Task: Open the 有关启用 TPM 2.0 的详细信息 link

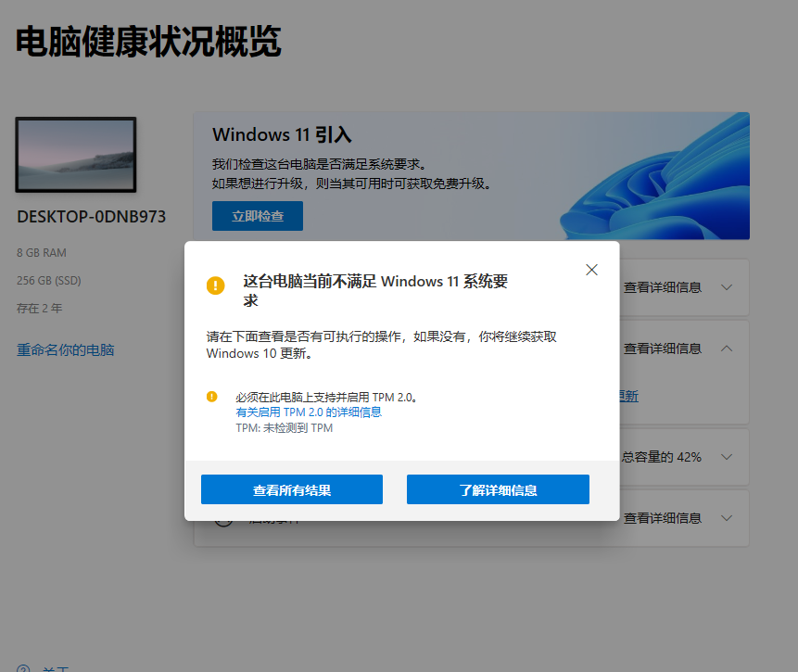Action: click(309, 412)
